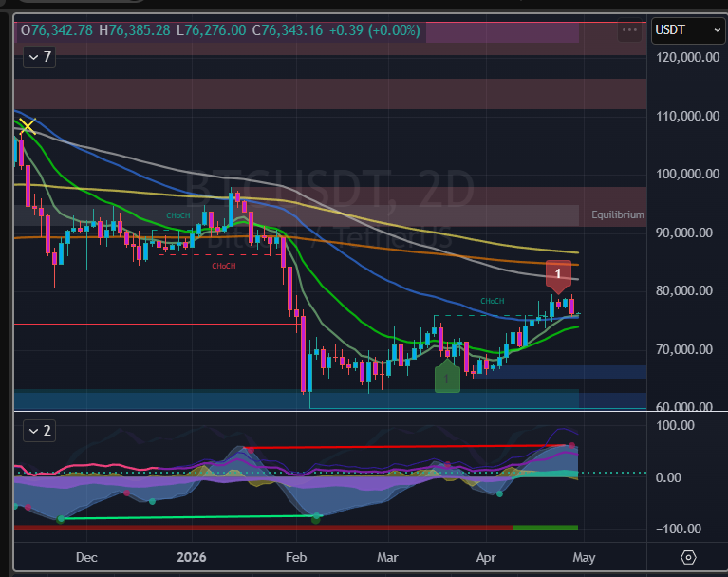Viewport: 728px width, 577px height.
Task: Click the red sell signal marker labeled 1
Action: 558,276
